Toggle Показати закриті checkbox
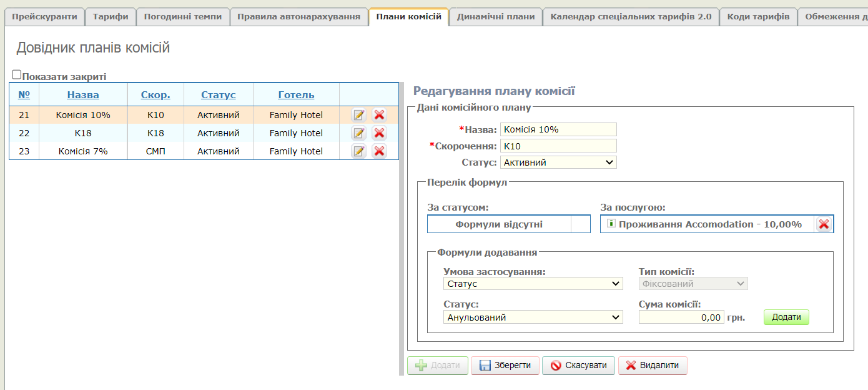The width and height of the screenshot is (868, 390). [x=17, y=74]
